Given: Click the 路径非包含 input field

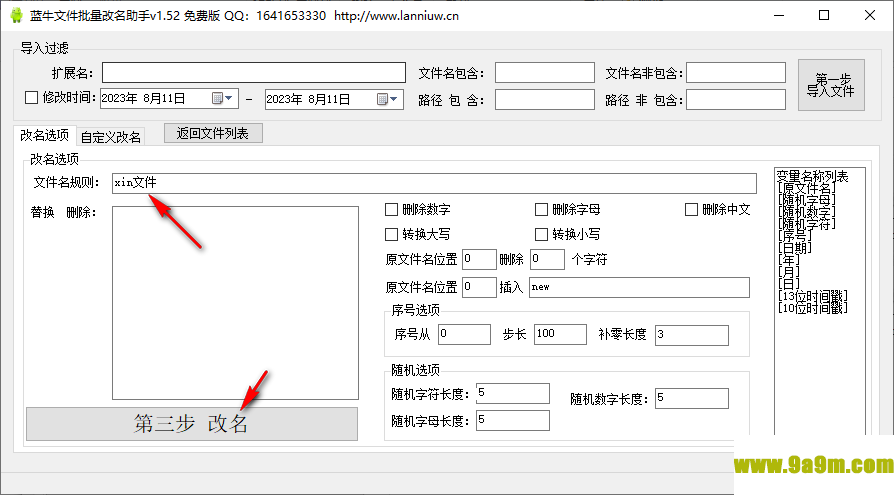Looking at the screenshot, I should 735,100.
